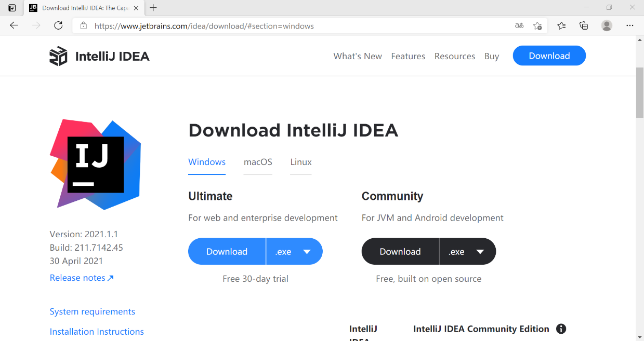
Task: Switch to the macOS tab
Action: [258, 162]
